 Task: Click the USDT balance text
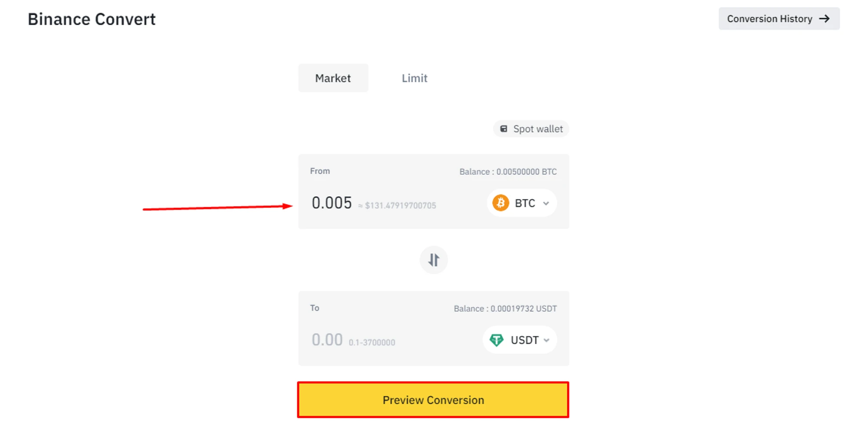click(x=505, y=308)
